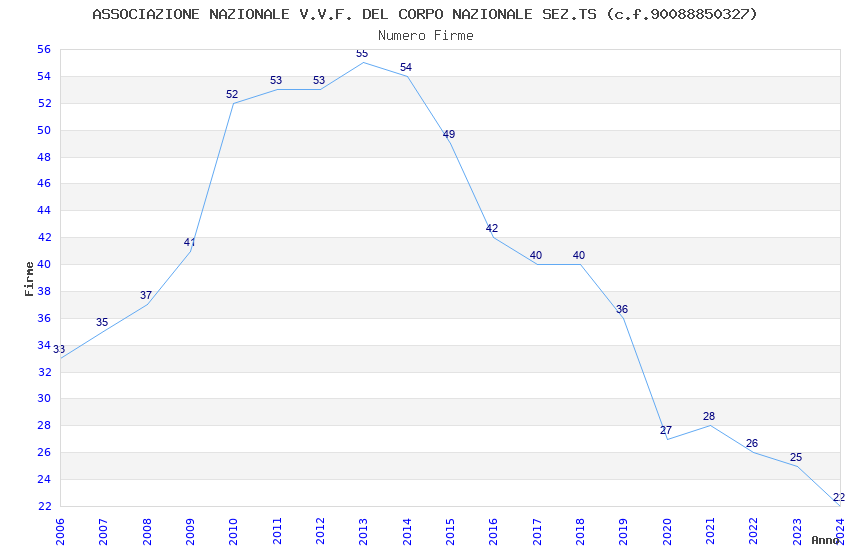The height and width of the screenshot is (550, 850).
Task: Select the data label 33 for 2006
Action: 59,349
